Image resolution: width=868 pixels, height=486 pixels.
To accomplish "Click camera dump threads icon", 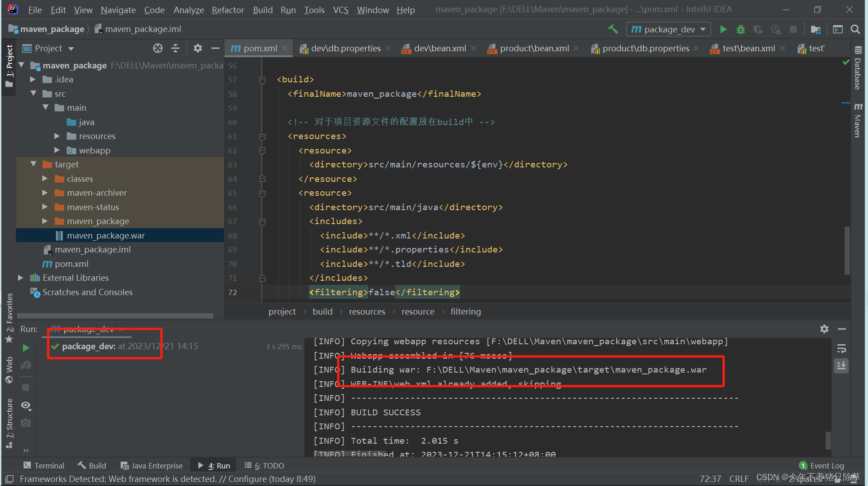I will pyautogui.click(x=26, y=423).
